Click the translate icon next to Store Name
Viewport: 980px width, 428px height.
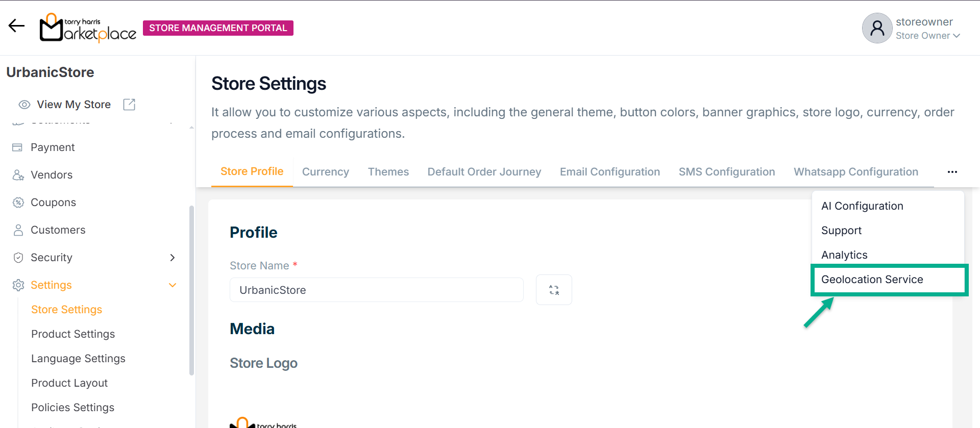point(554,290)
